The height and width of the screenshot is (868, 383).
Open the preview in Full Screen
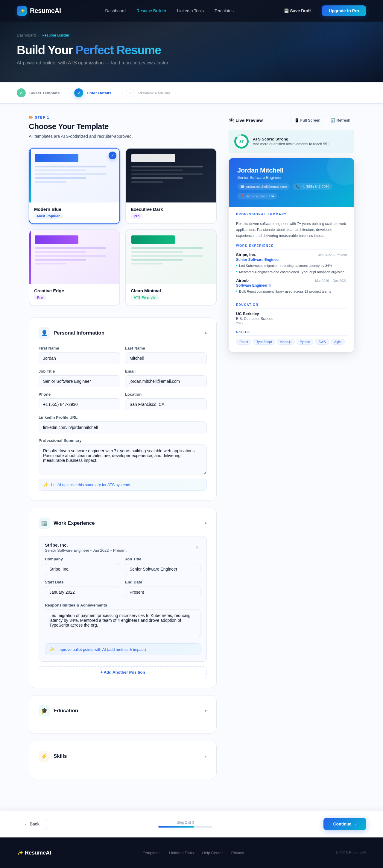click(x=307, y=120)
